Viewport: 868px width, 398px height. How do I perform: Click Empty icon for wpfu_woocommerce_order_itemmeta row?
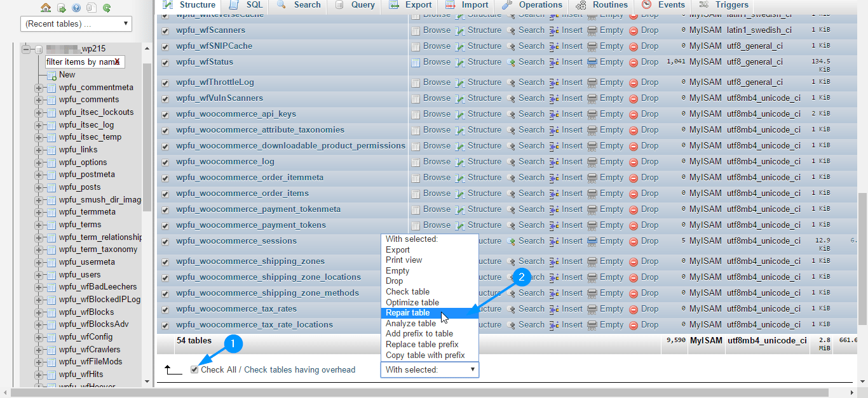(592, 178)
